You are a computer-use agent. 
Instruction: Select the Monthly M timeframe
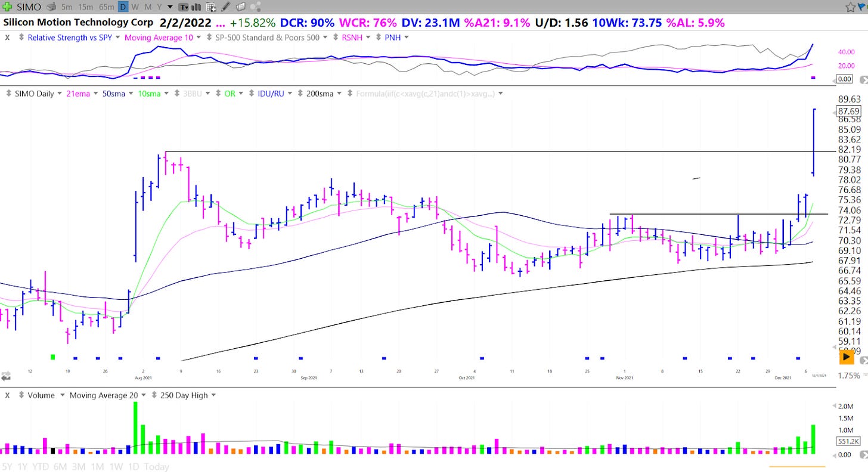point(148,7)
